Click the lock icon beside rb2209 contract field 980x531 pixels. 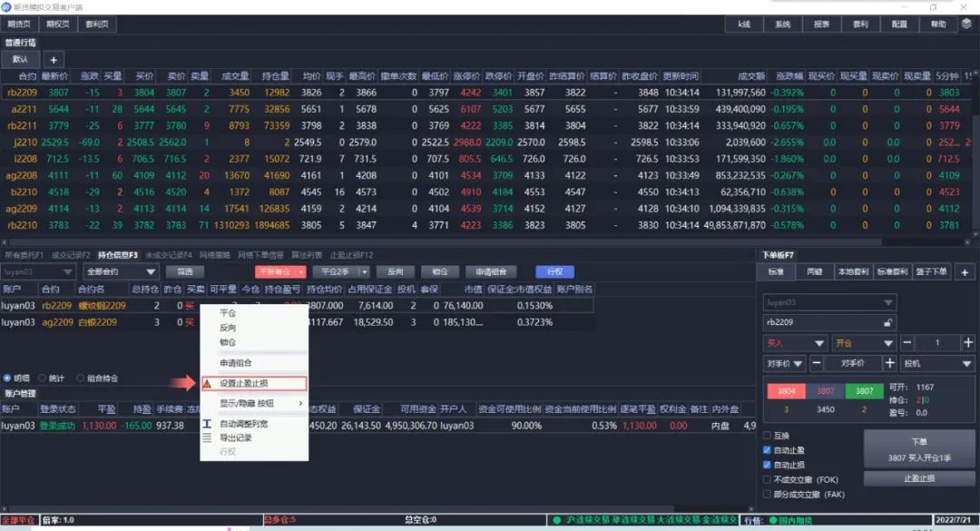click(x=888, y=323)
